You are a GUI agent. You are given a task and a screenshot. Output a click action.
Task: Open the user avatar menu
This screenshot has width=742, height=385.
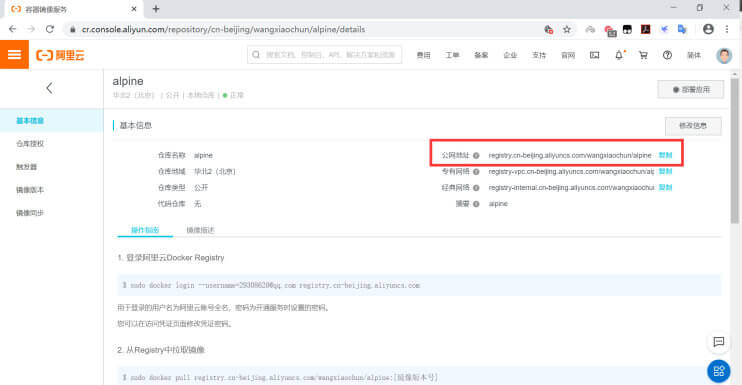click(724, 55)
